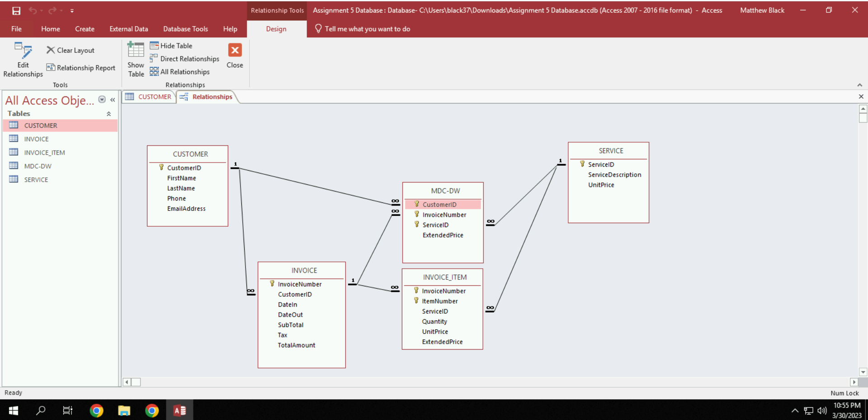The height and width of the screenshot is (420, 868).
Task: Switch to the CUSTOMER document tab
Action: (x=149, y=97)
